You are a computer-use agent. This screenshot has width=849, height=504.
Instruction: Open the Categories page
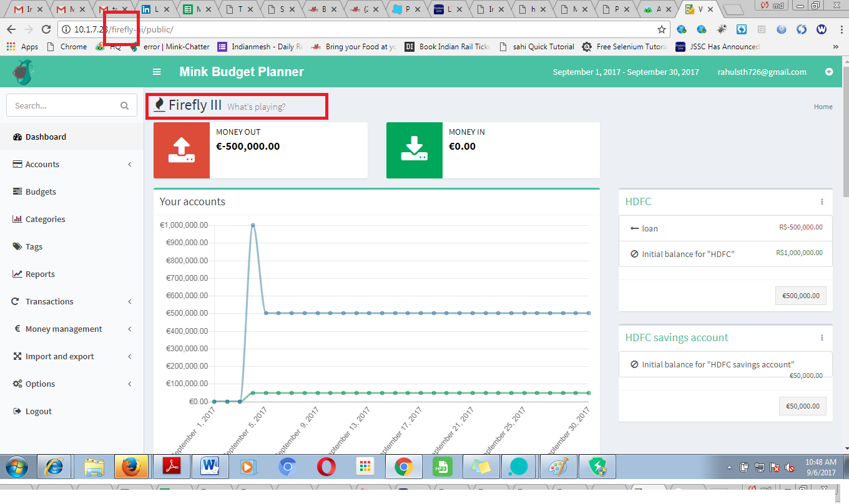point(72,219)
